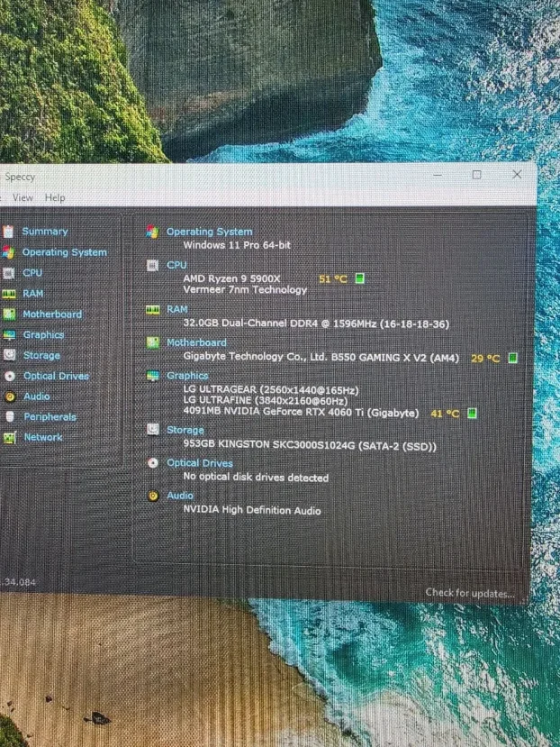This screenshot has width=560, height=747.
Task: Click 'LG ULTRAFINE (3840x2160@60Hz)' text
Action: click(266, 401)
